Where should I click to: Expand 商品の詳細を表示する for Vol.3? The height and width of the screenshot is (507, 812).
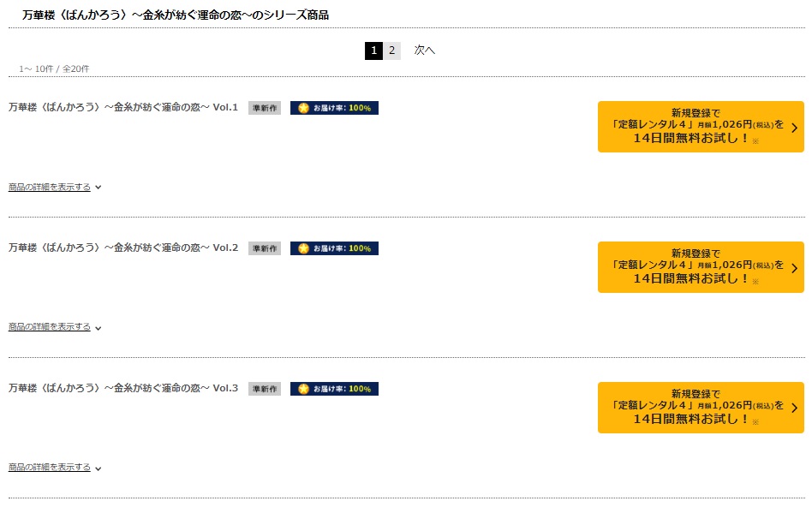[54, 467]
